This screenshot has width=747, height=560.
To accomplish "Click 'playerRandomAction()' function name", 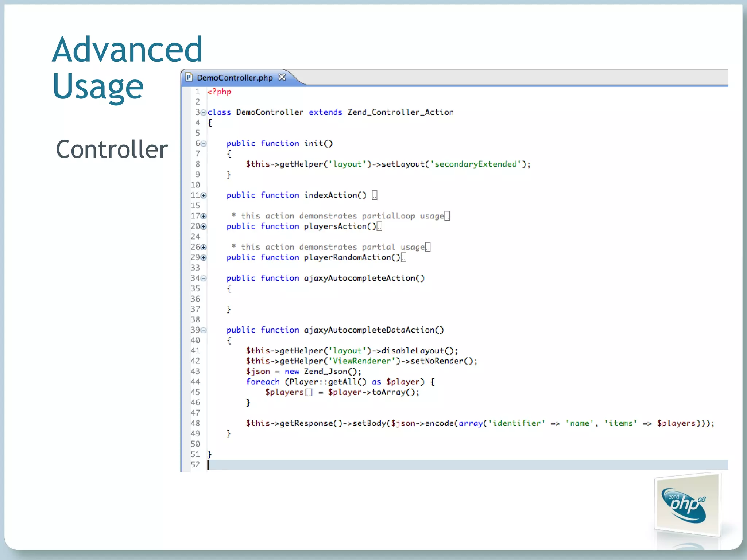I will pos(352,257).
